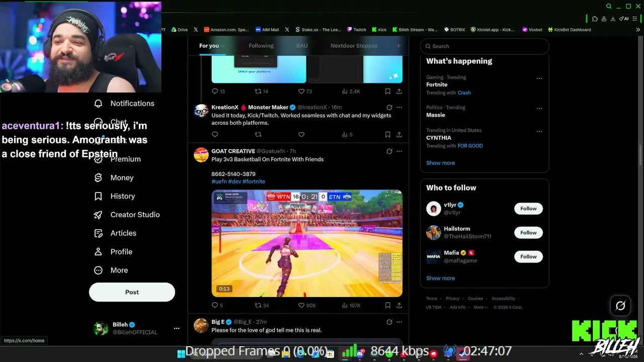
Task: Follow the v1lyr account
Action: pyautogui.click(x=528, y=209)
